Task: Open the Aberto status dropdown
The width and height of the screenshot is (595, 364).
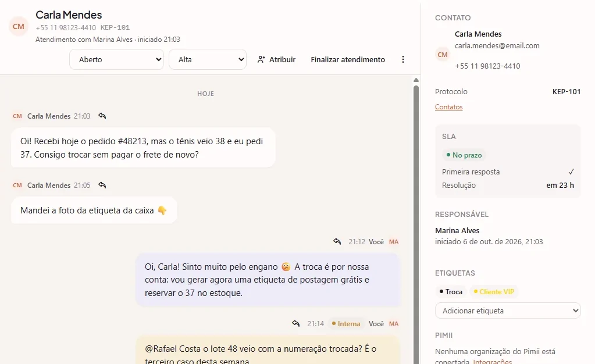Action: click(x=116, y=59)
